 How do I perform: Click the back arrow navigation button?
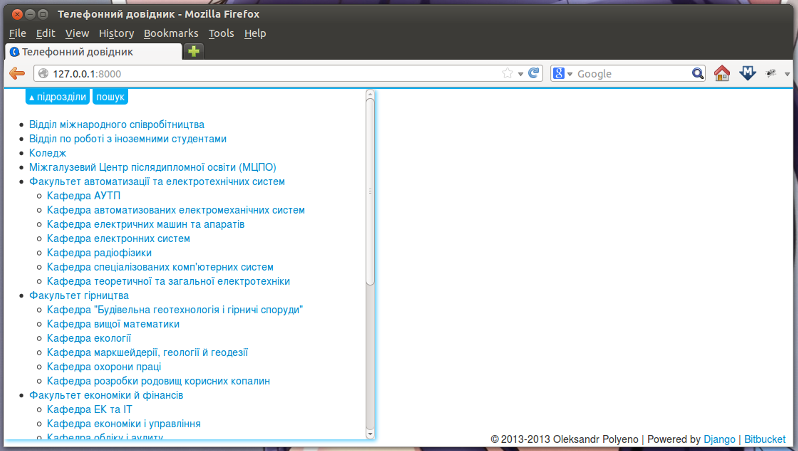pos(17,74)
